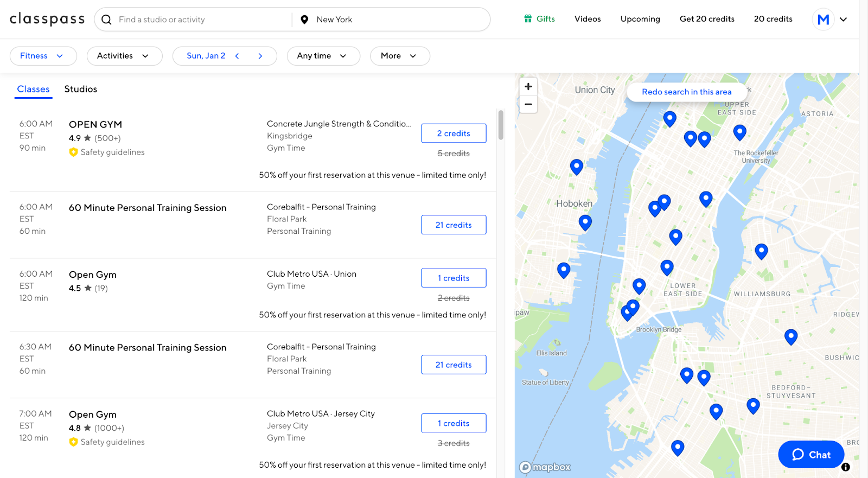The height and width of the screenshot is (478, 868).
Task: Reserve Club Metro USA Jersey City for 1 credits
Action: coord(454,423)
